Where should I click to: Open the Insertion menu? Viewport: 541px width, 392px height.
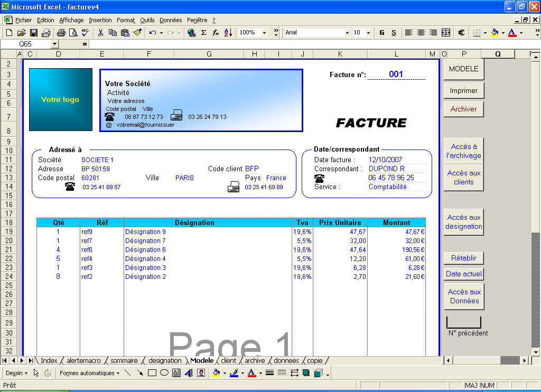pyautogui.click(x=100, y=20)
